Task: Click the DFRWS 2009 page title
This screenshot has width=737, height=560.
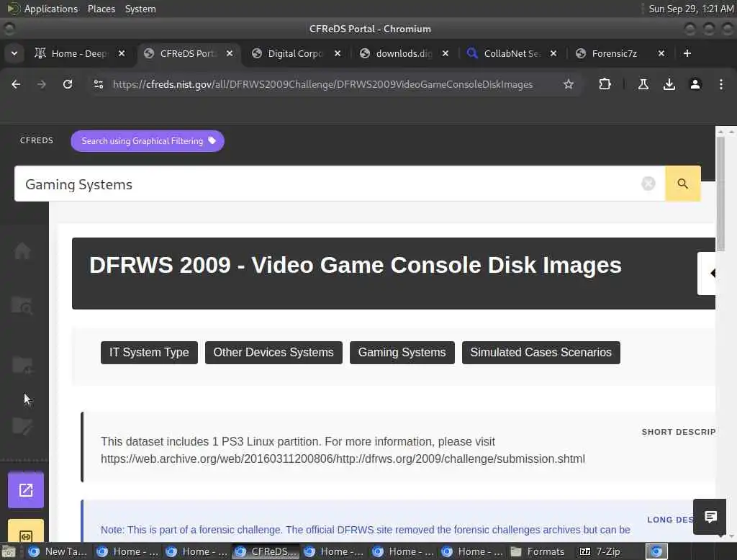Action: click(356, 265)
